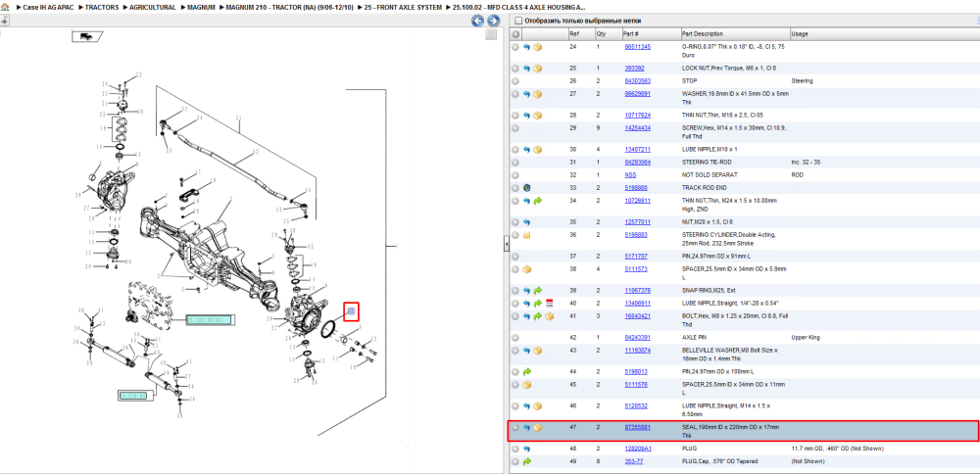Open part number 87355881 link

[x=638, y=428]
